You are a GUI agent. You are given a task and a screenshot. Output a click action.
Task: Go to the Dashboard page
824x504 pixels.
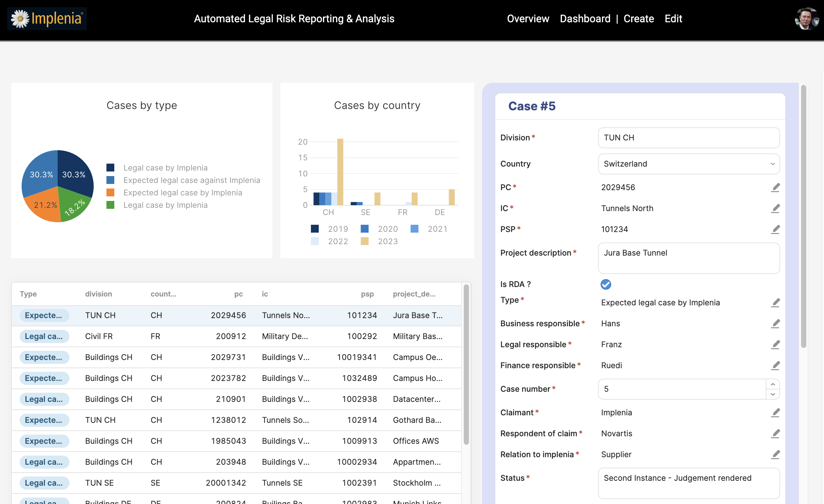coord(585,19)
